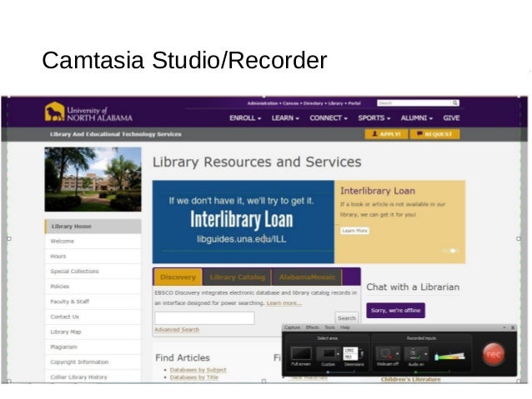Open the Capture menu in recorder
532x399 pixels.
pyautogui.click(x=292, y=327)
